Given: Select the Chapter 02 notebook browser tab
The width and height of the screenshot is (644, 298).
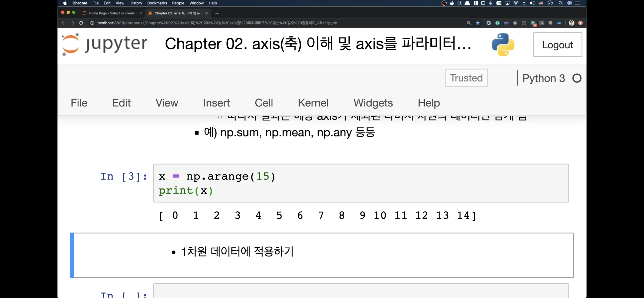Looking at the screenshot, I should [x=178, y=13].
